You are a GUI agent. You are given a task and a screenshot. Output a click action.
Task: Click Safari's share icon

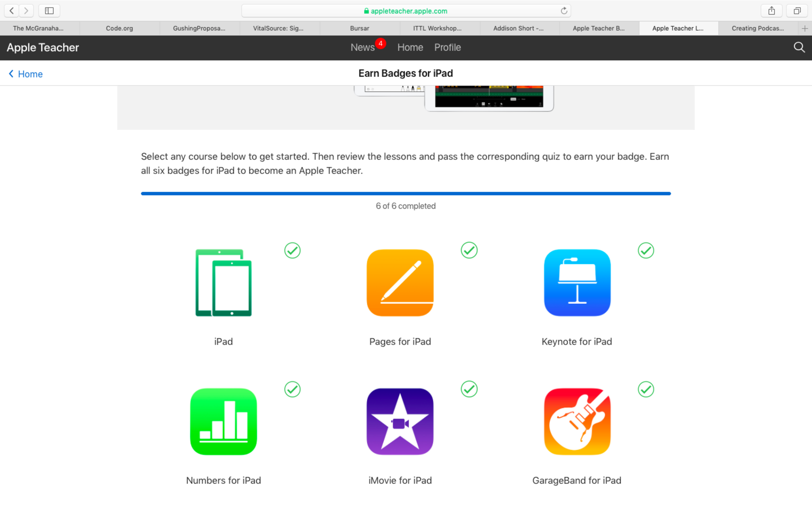[771, 11]
